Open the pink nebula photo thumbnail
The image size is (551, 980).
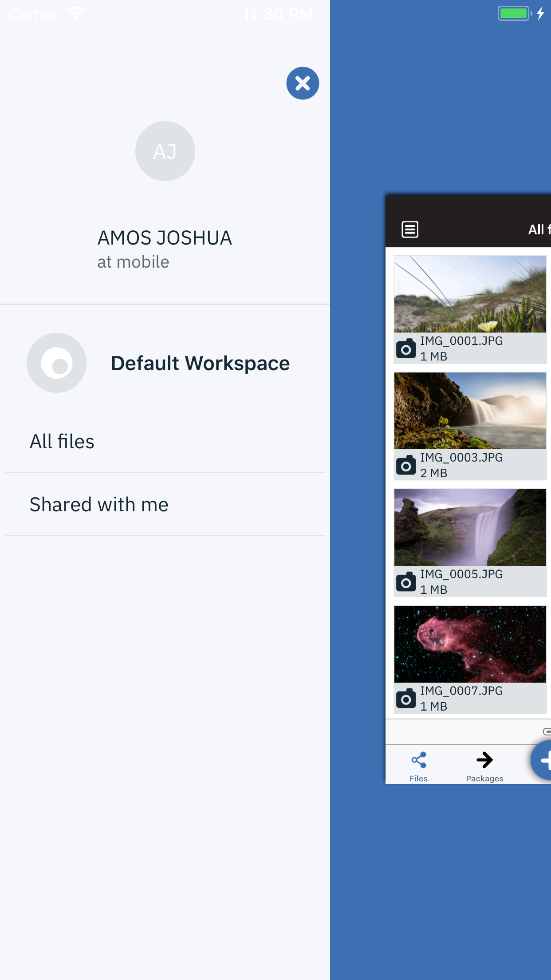[x=470, y=644]
